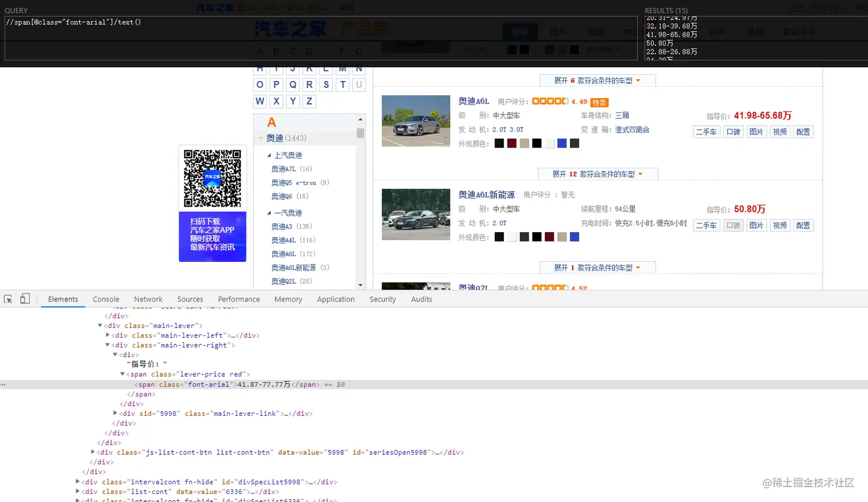Open the Performance tab
868x502 pixels.
click(x=239, y=299)
